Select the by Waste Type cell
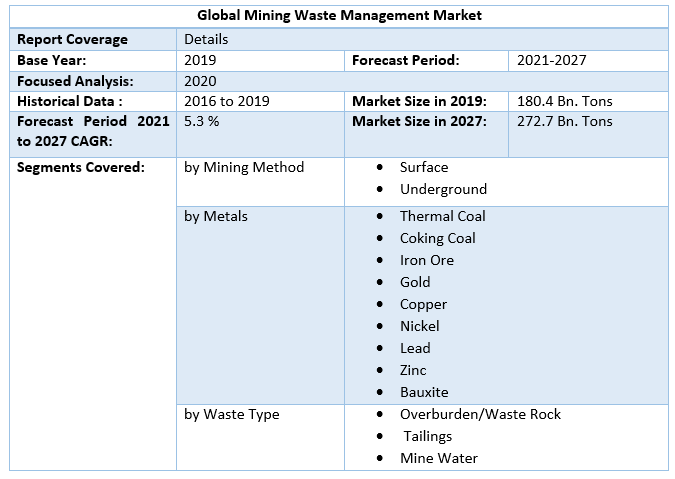The width and height of the screenshot is (675, 479). click(x=232, y=414)
